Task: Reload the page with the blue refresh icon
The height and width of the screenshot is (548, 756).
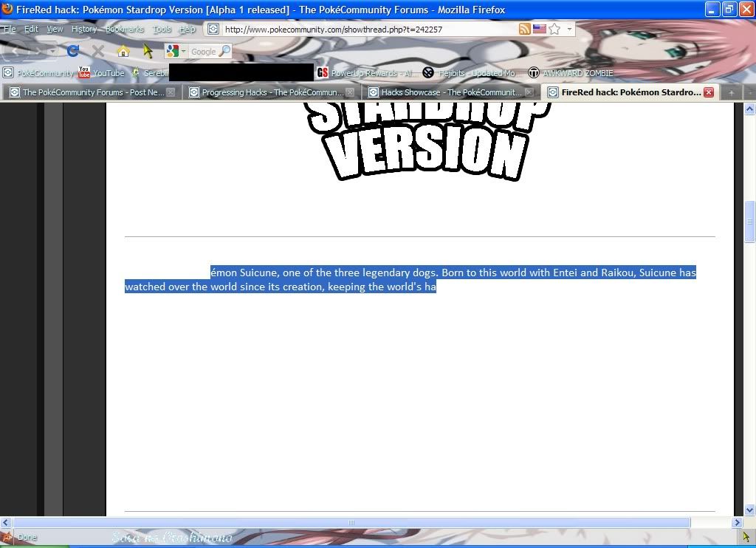Action: point(73,51)
